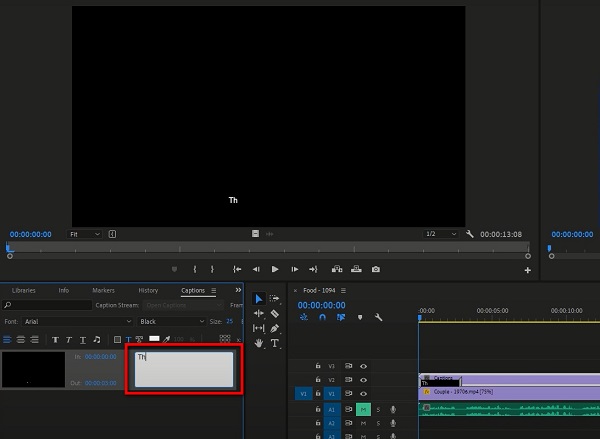Click the caption search field
The width and height of the screenshot is (600, 439).
pos(47,305)
